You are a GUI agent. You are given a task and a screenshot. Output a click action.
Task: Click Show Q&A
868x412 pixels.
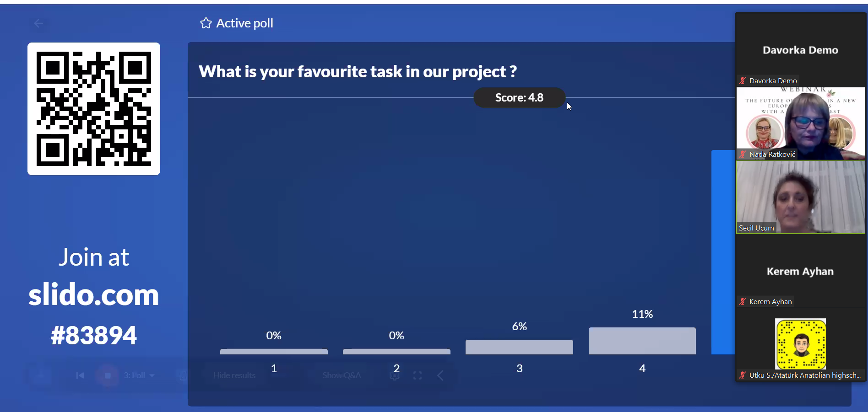coord(342,375)
